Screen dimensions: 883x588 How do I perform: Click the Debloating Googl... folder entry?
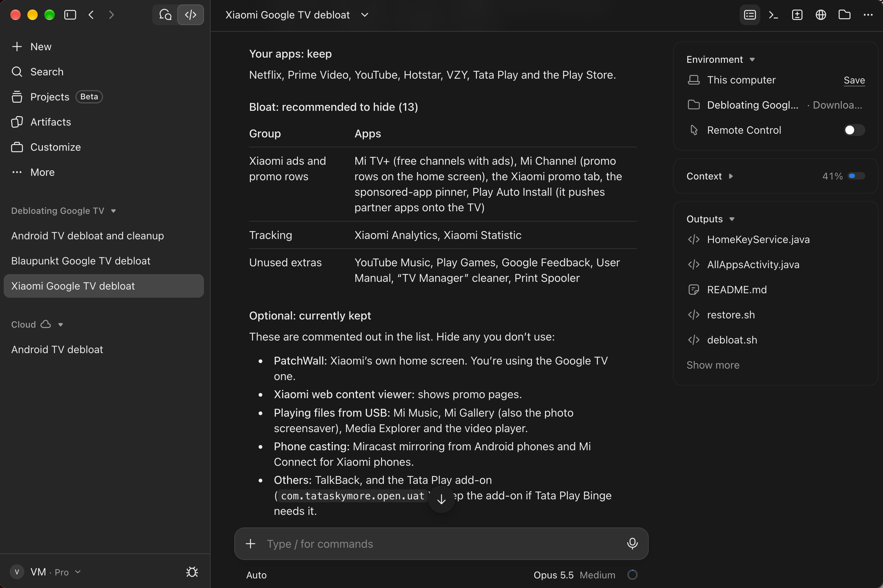coord(753,105)
